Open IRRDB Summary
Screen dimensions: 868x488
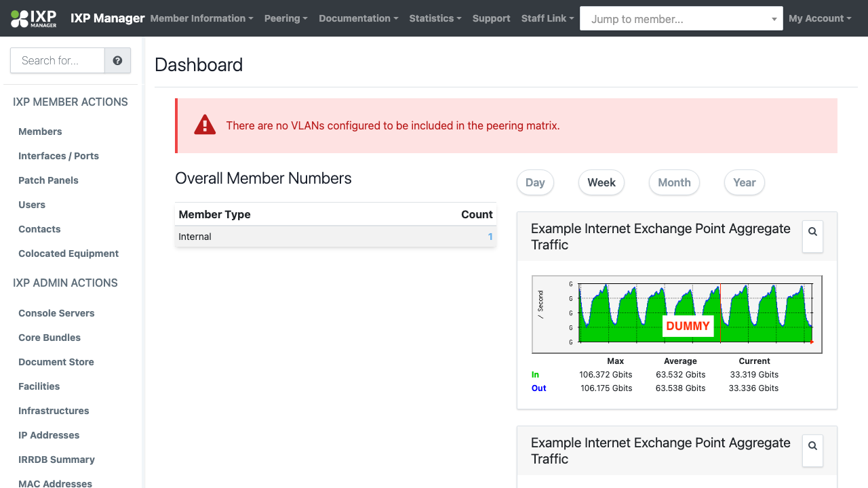click(x=56, y=460)
